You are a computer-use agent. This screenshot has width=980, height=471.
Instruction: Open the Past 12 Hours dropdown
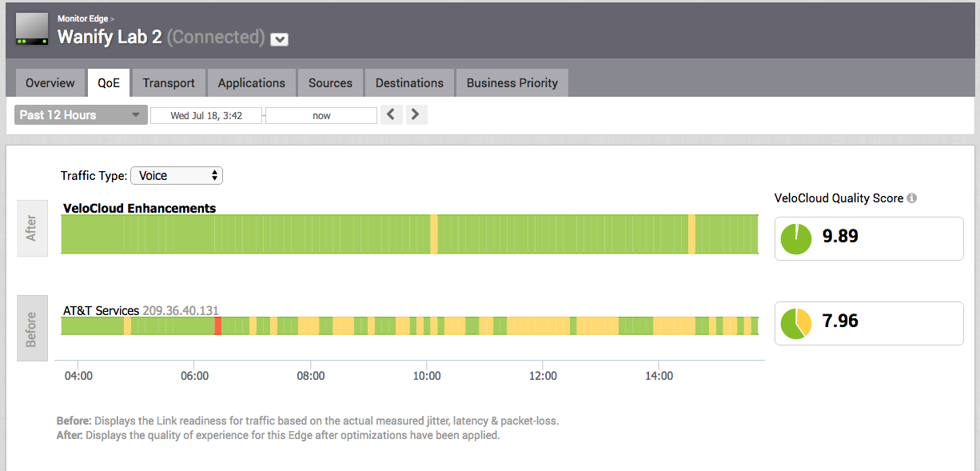pyautogui.click(x=81, y=115)
